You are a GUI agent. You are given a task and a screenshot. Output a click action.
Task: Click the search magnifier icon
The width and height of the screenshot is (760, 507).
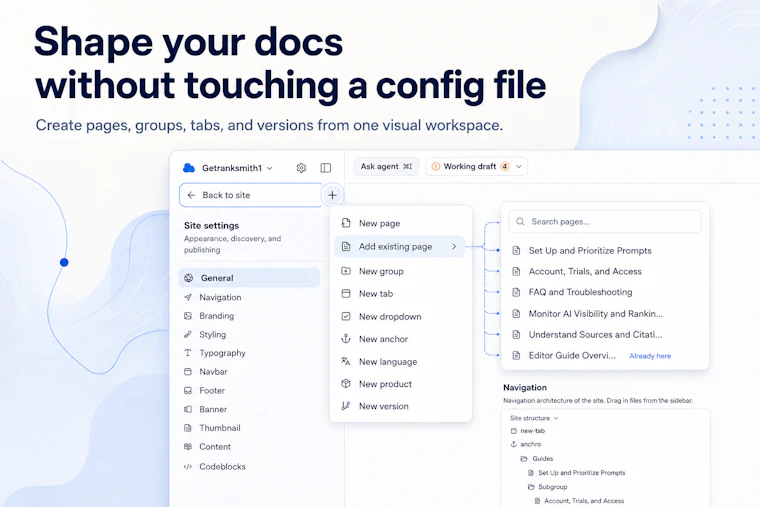520,222
